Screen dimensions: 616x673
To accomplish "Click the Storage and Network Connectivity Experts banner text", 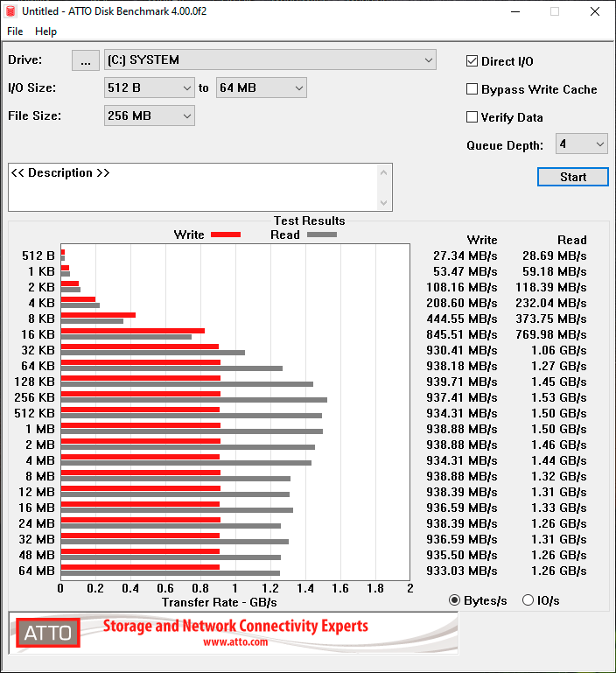I will coord(235,626).
